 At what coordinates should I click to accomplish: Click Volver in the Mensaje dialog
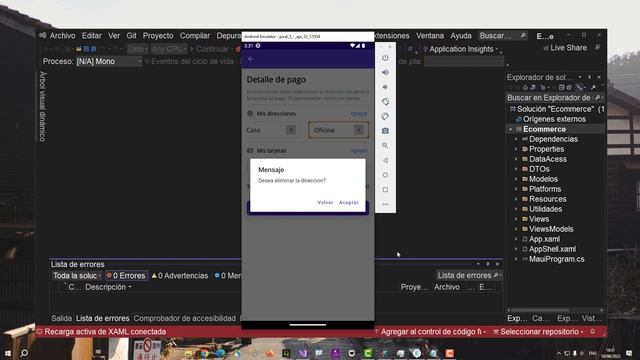[325, 202]
